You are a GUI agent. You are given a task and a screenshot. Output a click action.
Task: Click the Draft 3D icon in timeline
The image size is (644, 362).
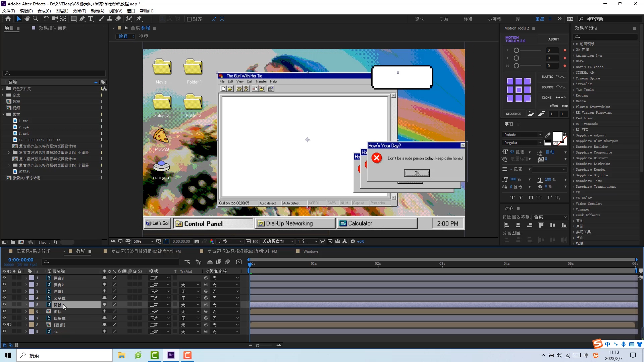click(199, 262)
